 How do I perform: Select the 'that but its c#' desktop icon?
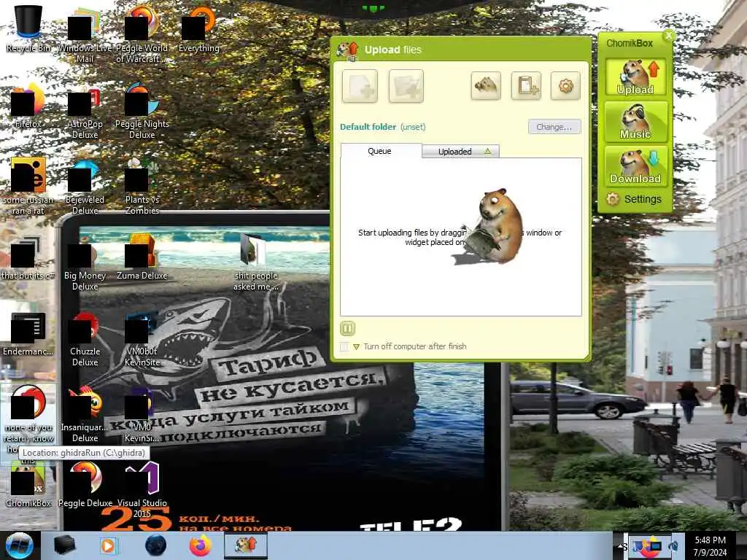28,258
